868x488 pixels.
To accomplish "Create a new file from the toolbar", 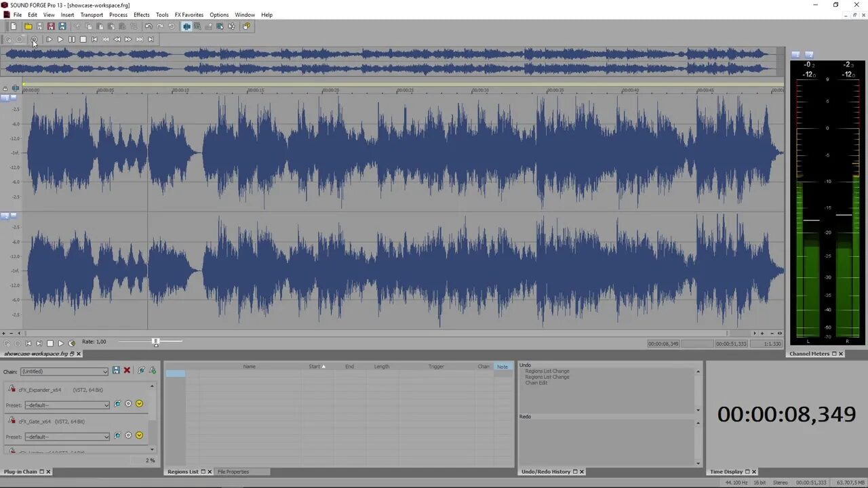I will 14,26.
